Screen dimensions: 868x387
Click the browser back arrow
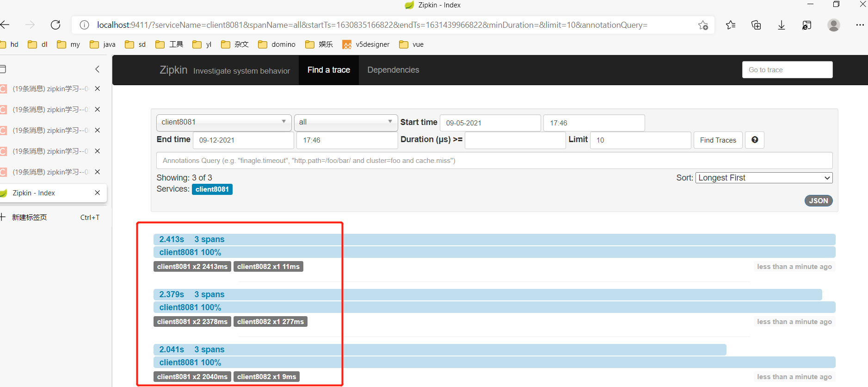pyautogui.click(x=5, y=25)
